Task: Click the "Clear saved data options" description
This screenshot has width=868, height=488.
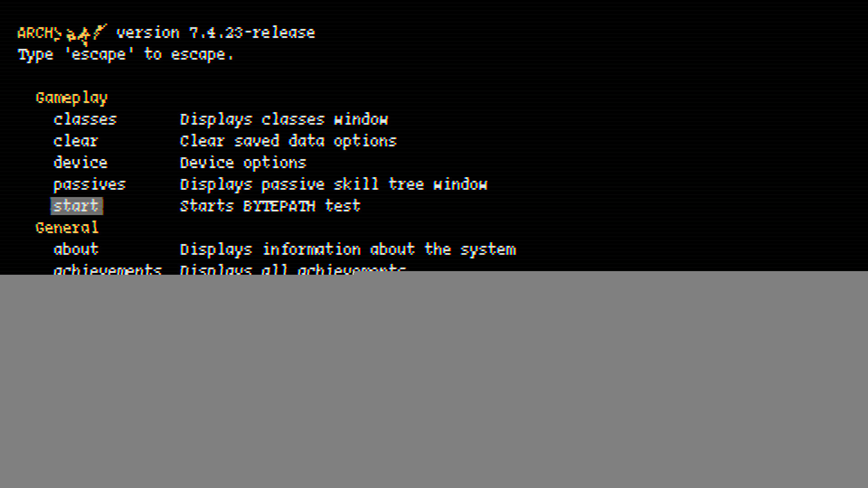Action: [288, 141]
